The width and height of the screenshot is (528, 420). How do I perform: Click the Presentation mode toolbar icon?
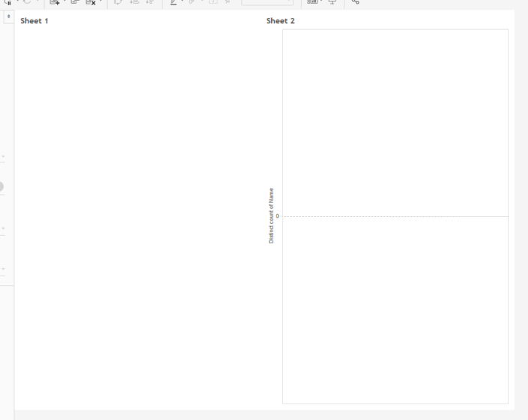333,2
